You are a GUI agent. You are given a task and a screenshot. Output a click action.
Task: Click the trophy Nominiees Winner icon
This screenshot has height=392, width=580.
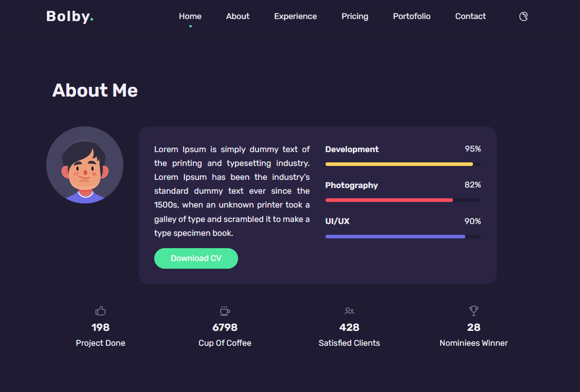(474, 310)
